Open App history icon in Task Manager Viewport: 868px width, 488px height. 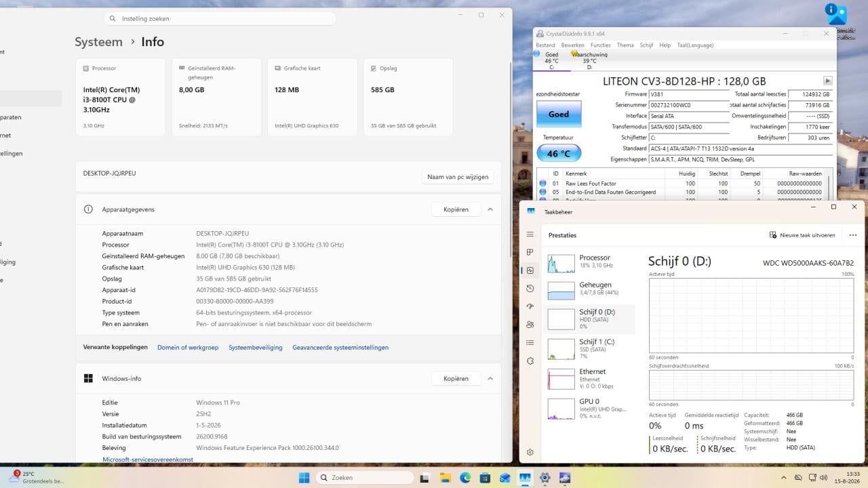click(530, 289)
